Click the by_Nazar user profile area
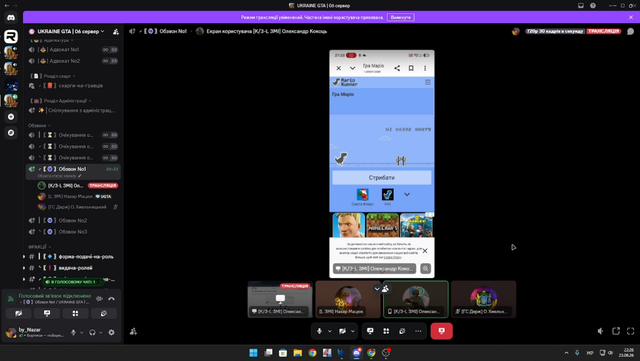This screenshot has height=361, width=640. (36, 332)
